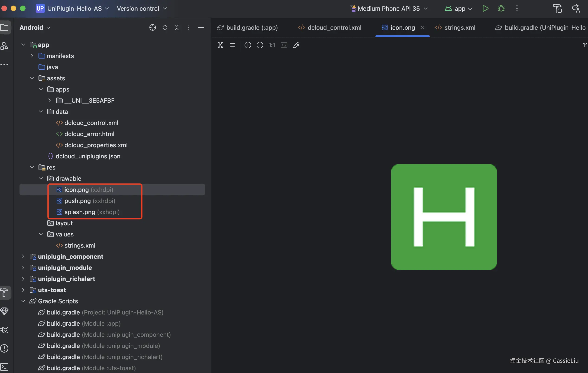The height and width of the screenshot is (373, 588).
Task: Click the Run app play button
Action: point(485,9)
